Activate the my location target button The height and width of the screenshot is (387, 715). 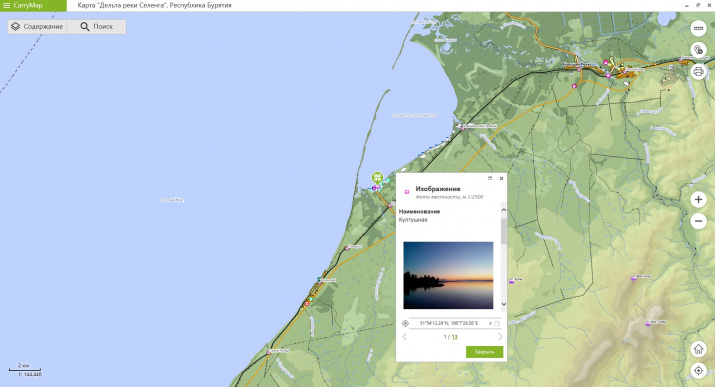pyautogui.click(x=698, y=371)
